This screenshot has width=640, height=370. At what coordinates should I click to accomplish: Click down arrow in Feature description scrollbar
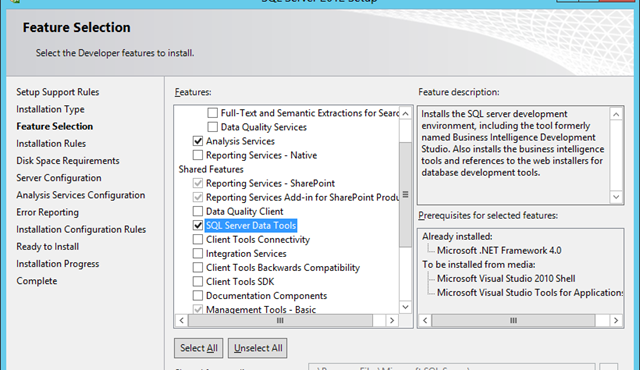point(616,197)
